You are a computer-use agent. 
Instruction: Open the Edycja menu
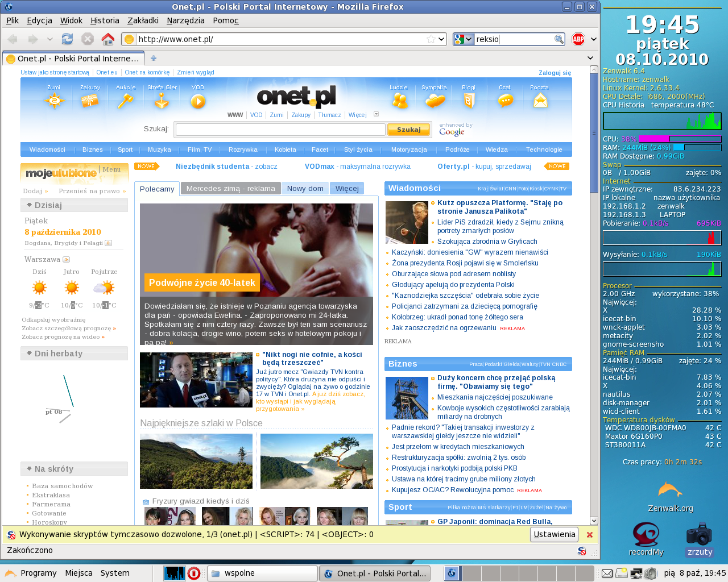coord(39,20)
